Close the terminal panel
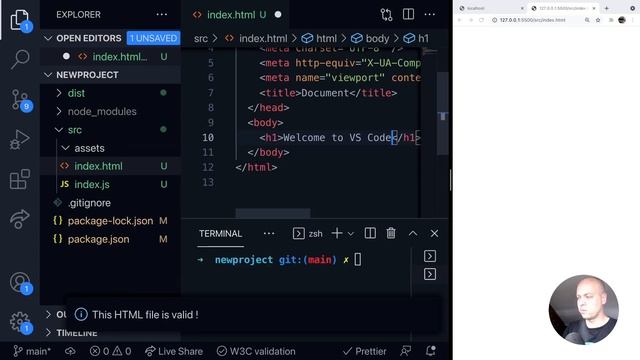The height and width of the screenshot is (360, 640). click(434, 233)
